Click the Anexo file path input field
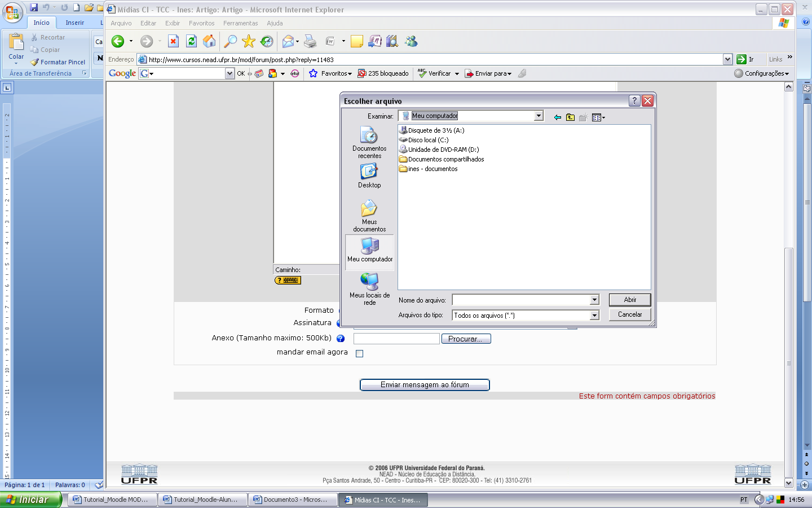 [x=396, y=339]
